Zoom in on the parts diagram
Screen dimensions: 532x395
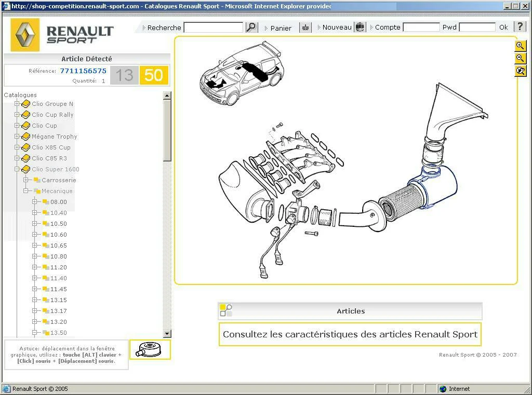pyautogui.click(x=520, y=46)
